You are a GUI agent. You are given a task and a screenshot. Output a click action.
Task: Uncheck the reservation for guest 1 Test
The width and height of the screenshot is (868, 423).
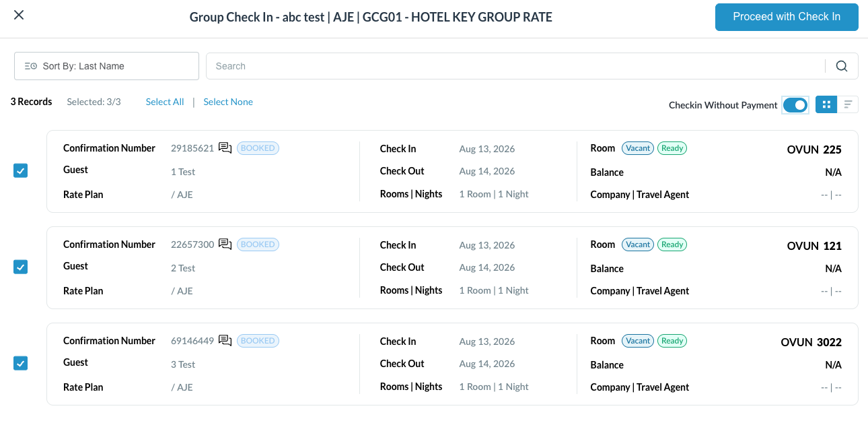pyautogui.click(x=21, y=171)
